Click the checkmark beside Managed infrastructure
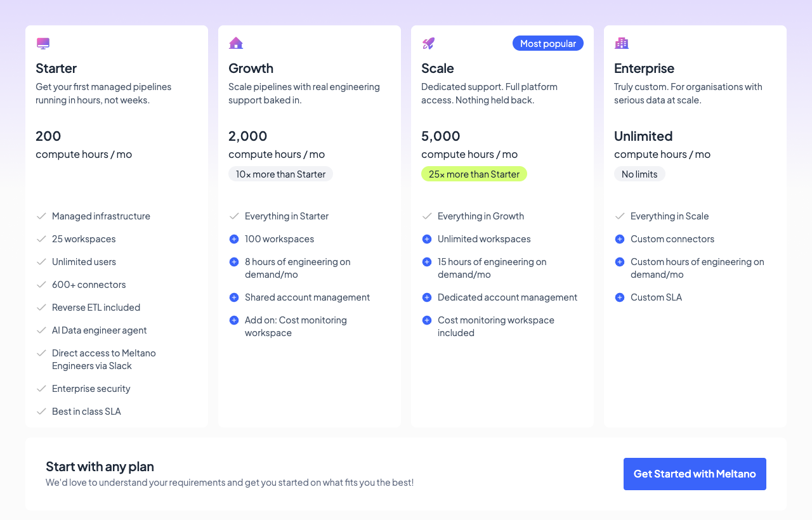 [x=41, y=216]
